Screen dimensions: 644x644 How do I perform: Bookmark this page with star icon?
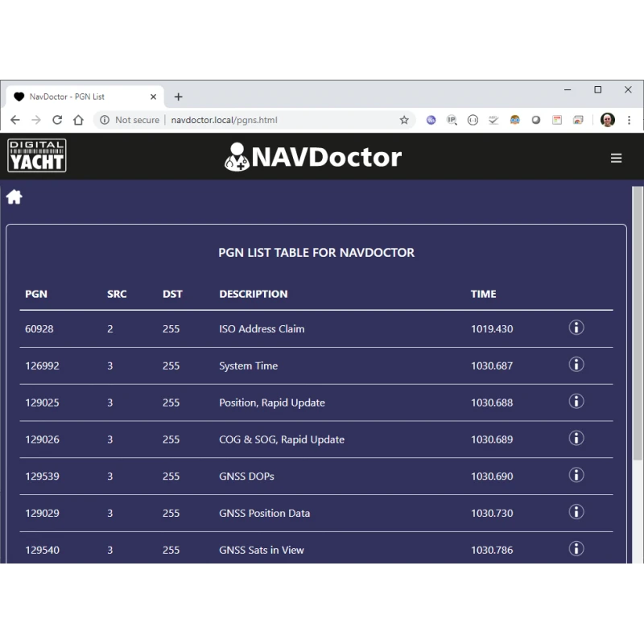[x=404, y=120]
